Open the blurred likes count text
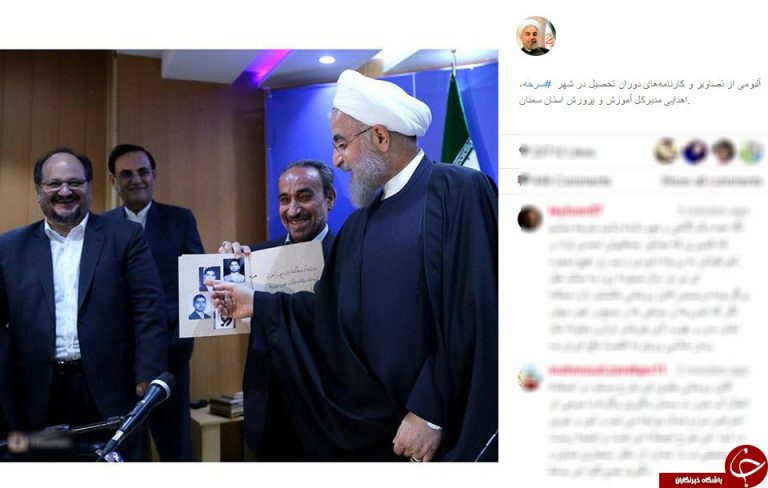Screen dimensions: 768x488 point(563,152)
